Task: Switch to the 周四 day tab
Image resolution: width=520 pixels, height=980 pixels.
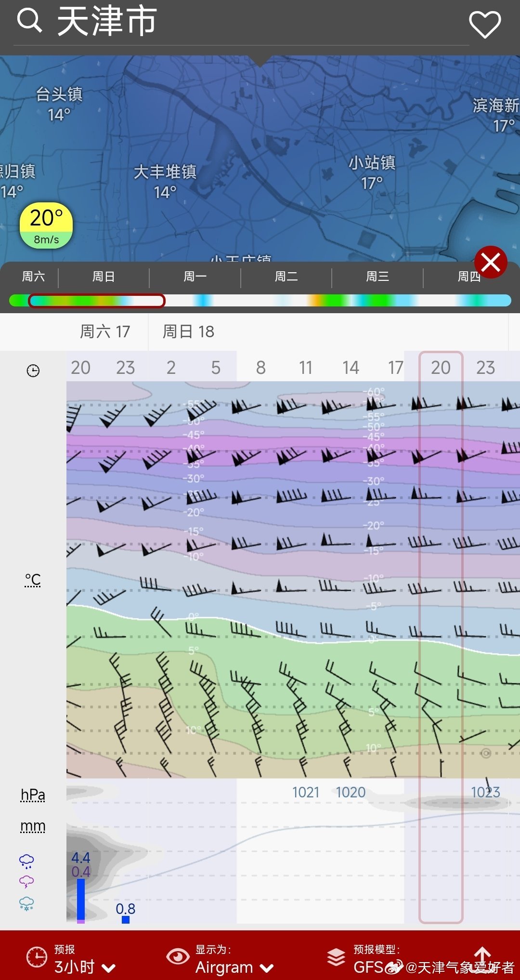Action: click(469, 277)
